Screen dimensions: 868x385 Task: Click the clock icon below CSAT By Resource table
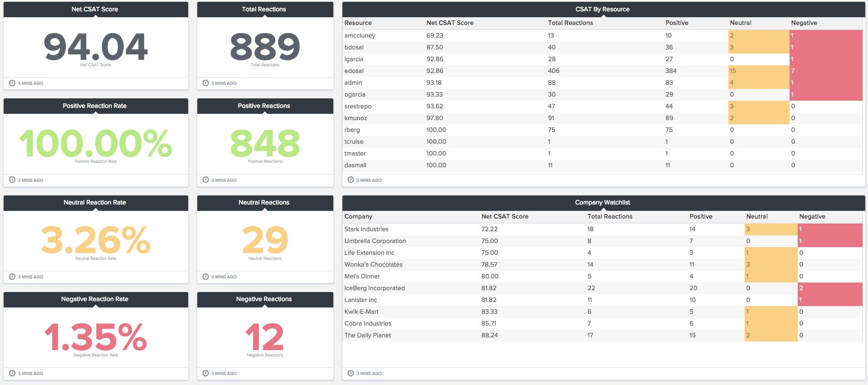351,180
